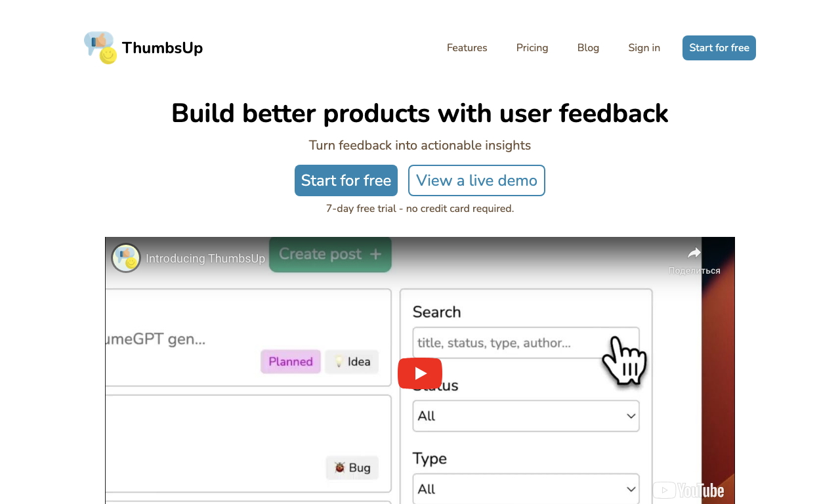Image resolution: width=840 pixels, height=504 pixels.
Task: Open the Type dropdown showing All
Action: [526, 489]
